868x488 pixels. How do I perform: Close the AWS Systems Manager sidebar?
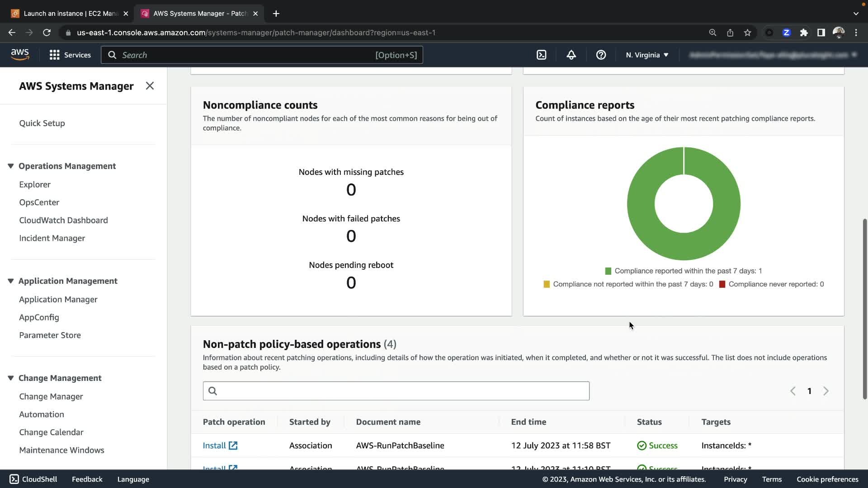[150, 86]
